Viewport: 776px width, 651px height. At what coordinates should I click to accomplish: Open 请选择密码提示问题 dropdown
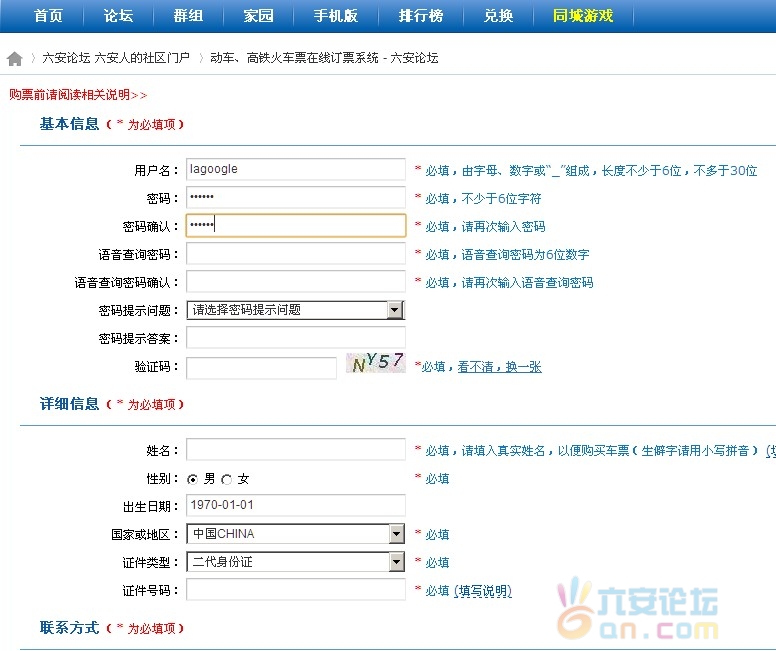click(296, 310)
